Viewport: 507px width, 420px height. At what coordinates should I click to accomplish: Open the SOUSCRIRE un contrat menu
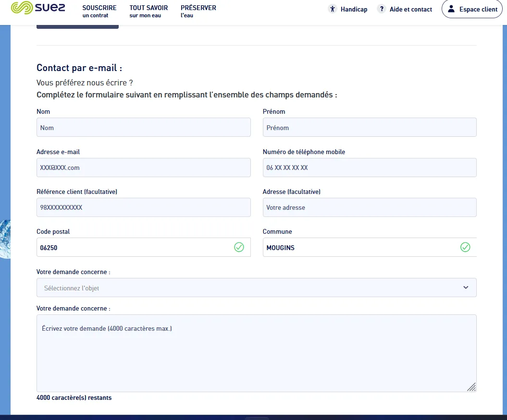tap(99, 11)
